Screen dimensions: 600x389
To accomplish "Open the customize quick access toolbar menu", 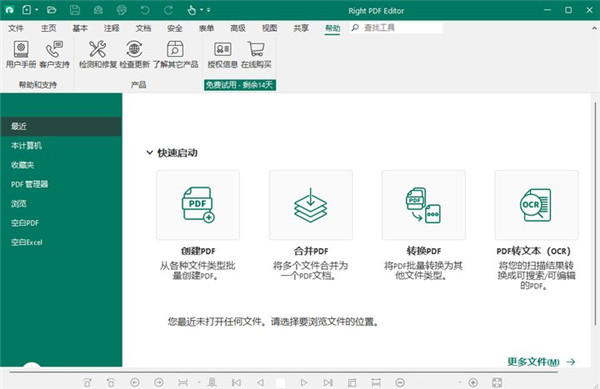I will 209,10.
